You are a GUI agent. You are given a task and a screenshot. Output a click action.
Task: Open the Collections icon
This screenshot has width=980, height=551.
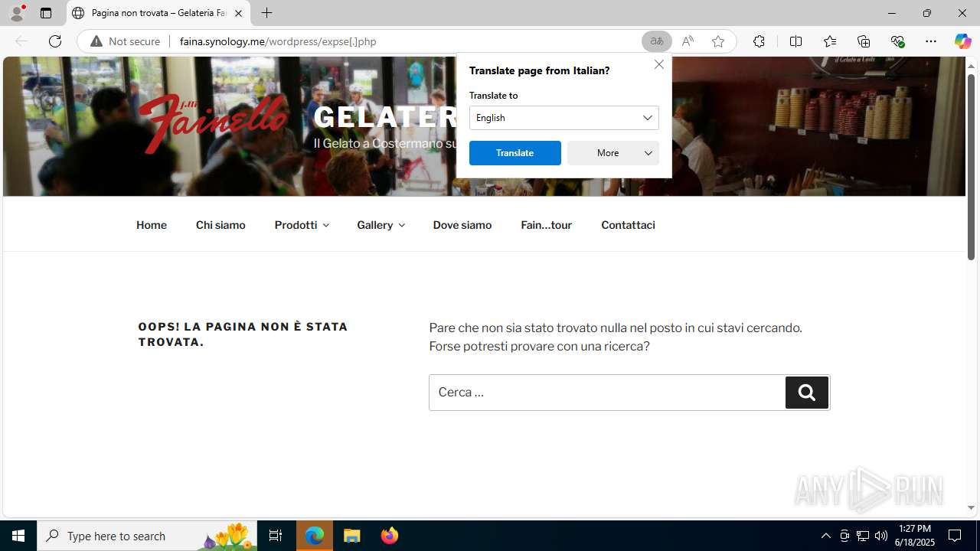[x=864, y=41]
